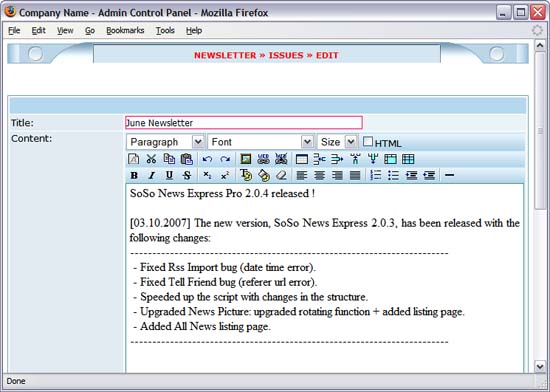Toggle the HTML checkbox
550x392 pixels.
pos(368,142)
